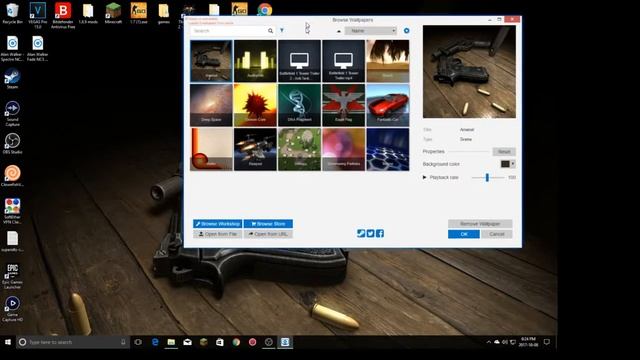Open the Action Center notifications icon
640x360 pixels.
click(x=547, y=342)
